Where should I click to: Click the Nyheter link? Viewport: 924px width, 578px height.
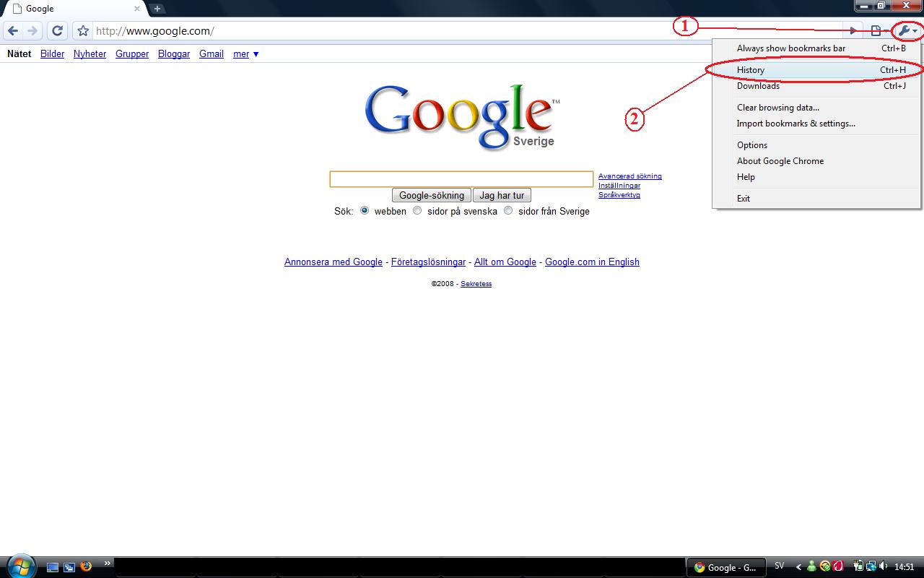tap(90, 54)
